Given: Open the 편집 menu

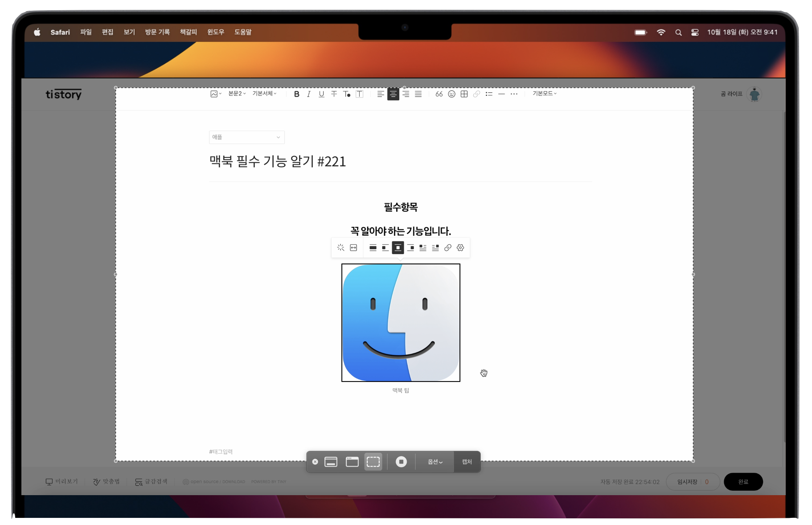Looking at the screenshot, I should pyautogui.click(x=107, y=32).
